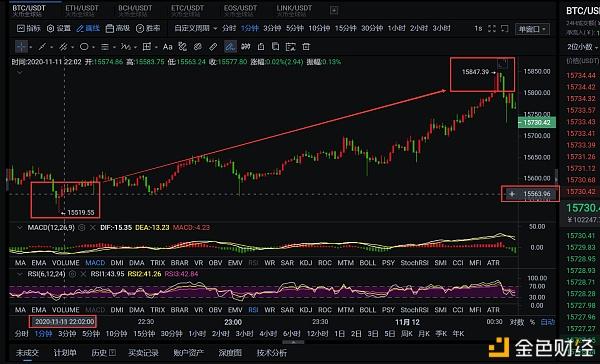This screenshot has width=600, height=364.
Task: Click the trash icon to delete drawings
Action: (x=306, y=47)
